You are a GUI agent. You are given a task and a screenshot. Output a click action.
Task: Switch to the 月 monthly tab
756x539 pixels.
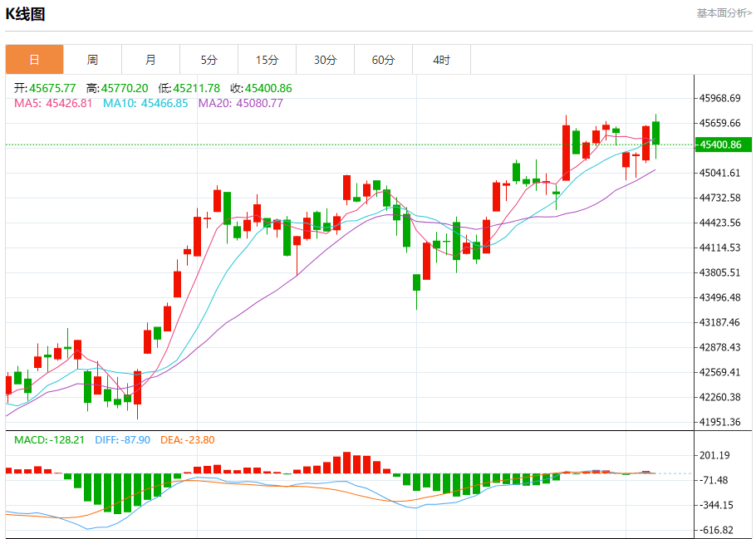point(150,60)
